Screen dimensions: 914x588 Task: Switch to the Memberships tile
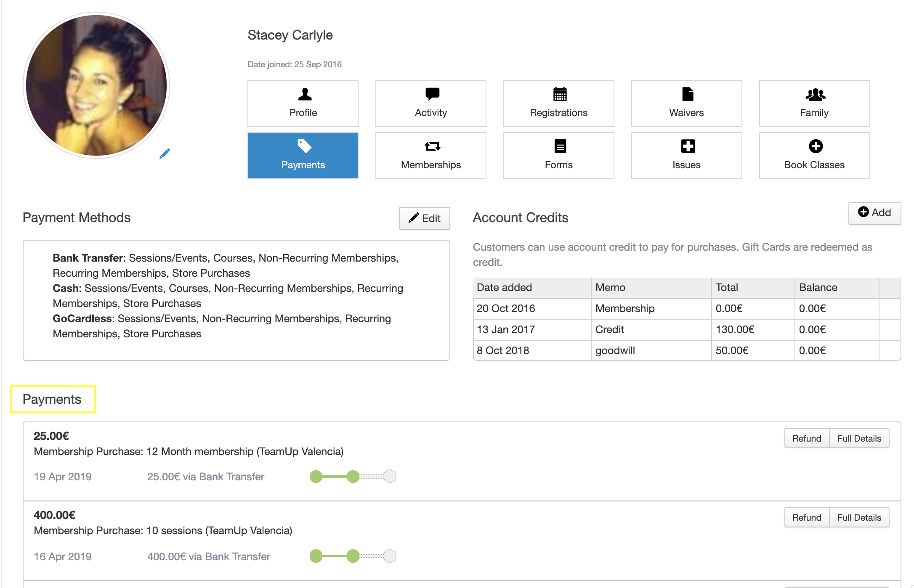point(430,156)
